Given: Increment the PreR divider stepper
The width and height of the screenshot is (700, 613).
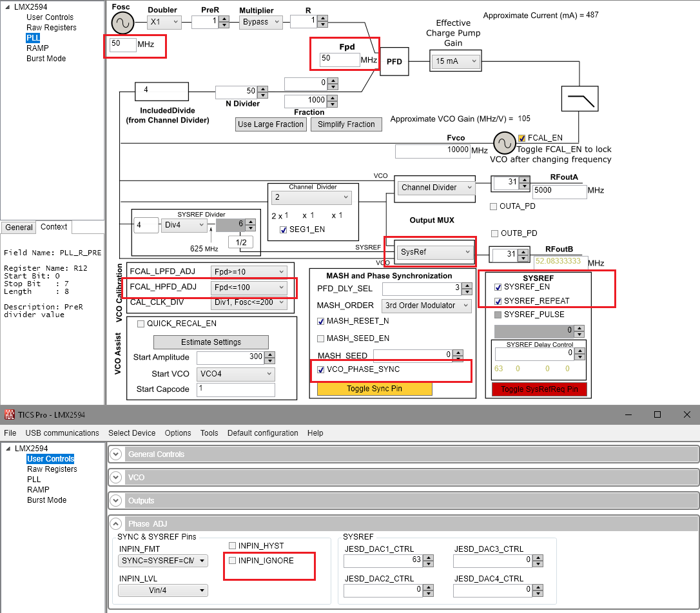Looking at the screenshot, I should pyautogui.click(x=224, y=19).
